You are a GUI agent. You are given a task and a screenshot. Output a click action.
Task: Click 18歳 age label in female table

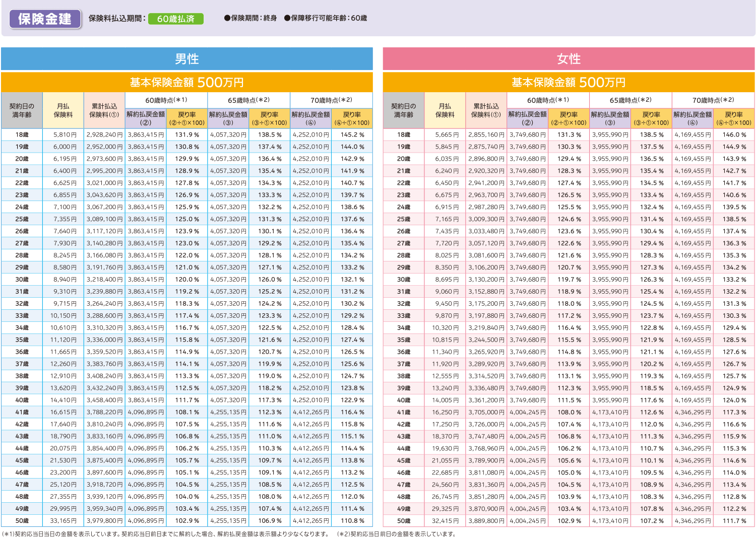pos(404,135)
